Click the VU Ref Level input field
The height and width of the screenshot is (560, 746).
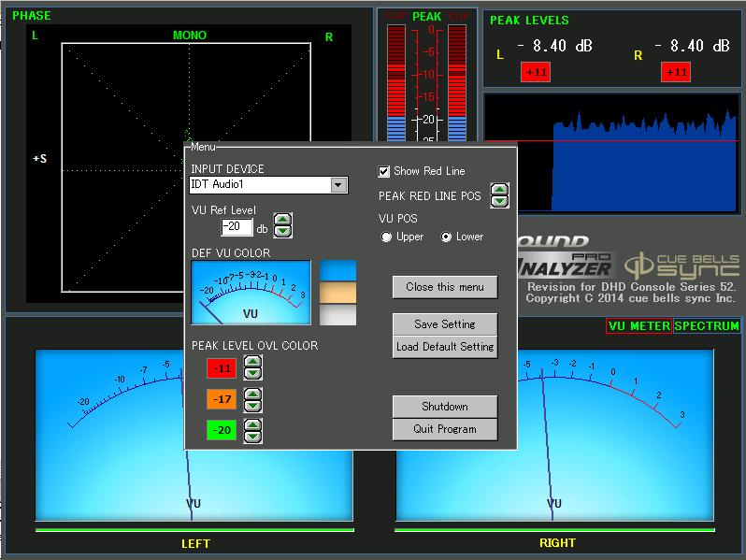tap(237, 227)
